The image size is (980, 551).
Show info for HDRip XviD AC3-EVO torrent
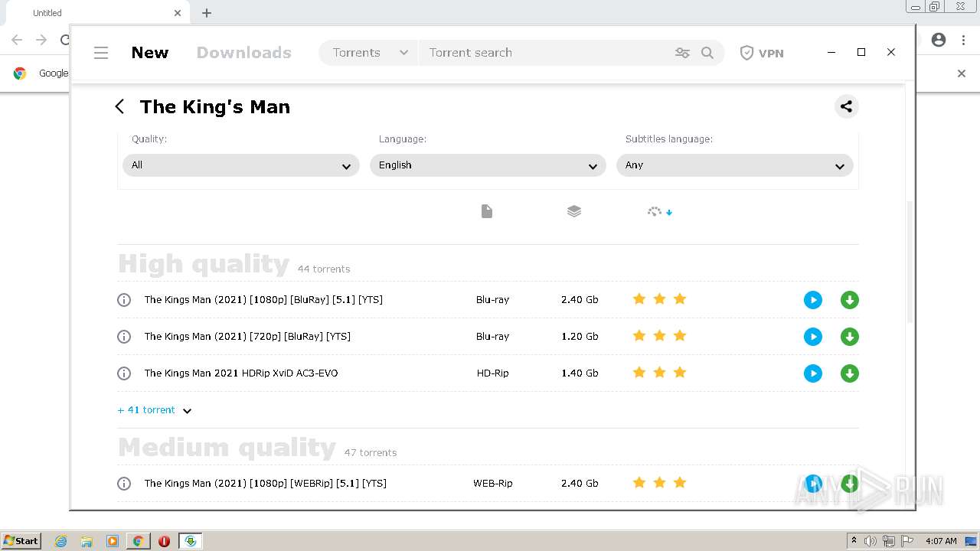click(124, 373)
